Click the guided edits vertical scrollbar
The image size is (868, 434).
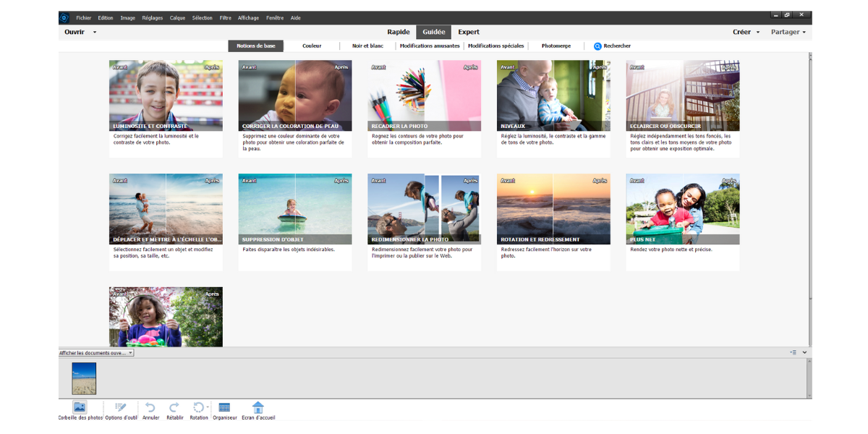point(809,199)
